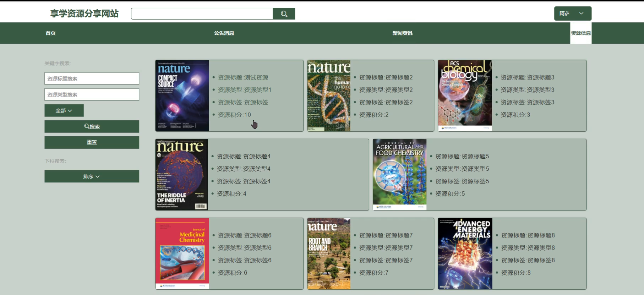The image size is (644, 295).
Task: Click the green 搜索 button in sidebar
Action: (x=92, y=126)
